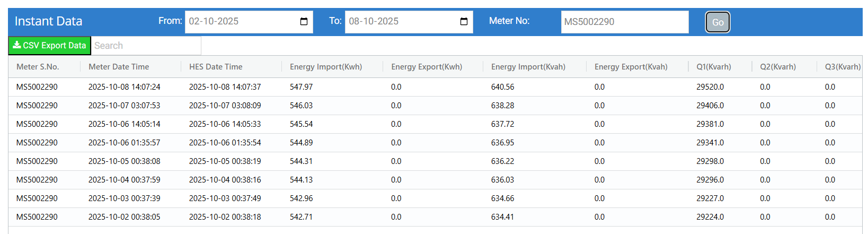Click the To date text 08-10-2025
Viewport: 868px width, 234px height.
[x=374, y=22]
